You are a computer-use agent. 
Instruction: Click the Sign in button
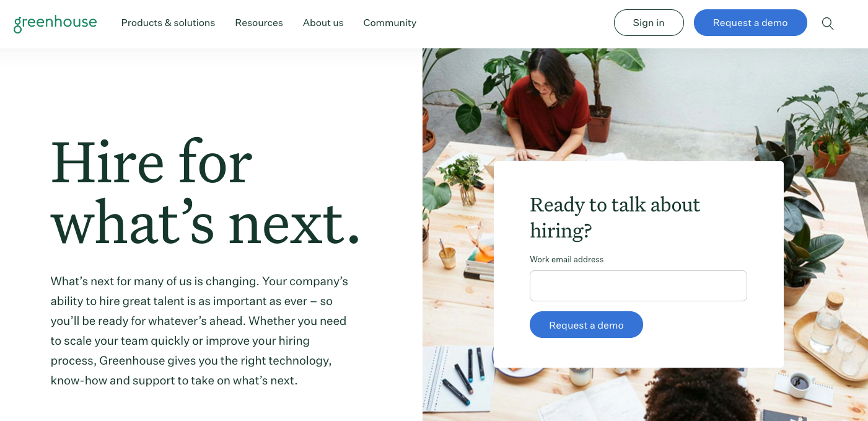649,23
